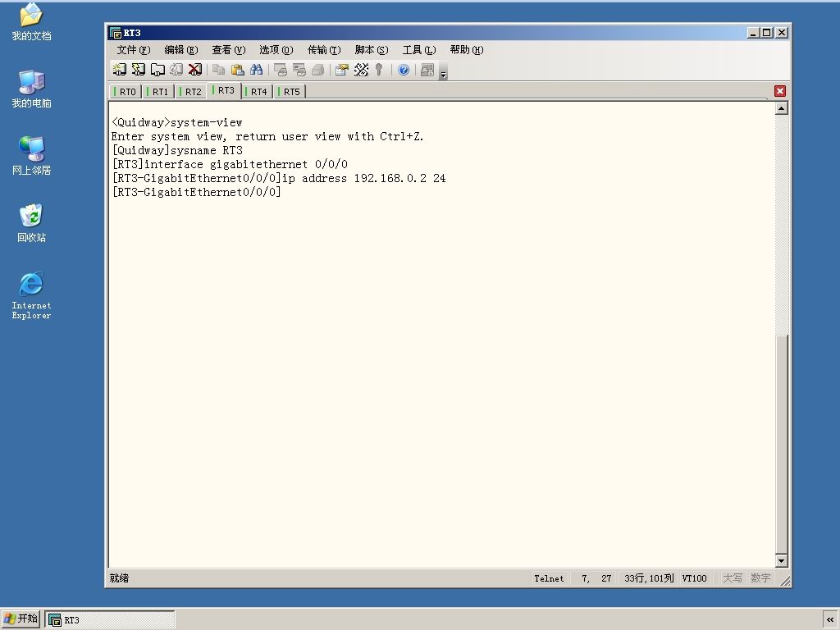Viewport: 840px width, 630px height.
Task: Click the Telnet status bar entry
Action: (549, 578)
